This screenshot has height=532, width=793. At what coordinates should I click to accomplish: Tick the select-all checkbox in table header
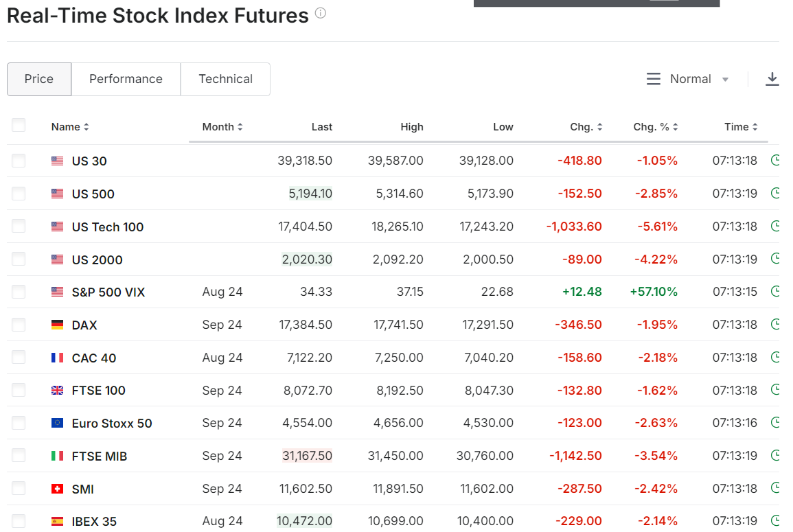coord(19,125)
